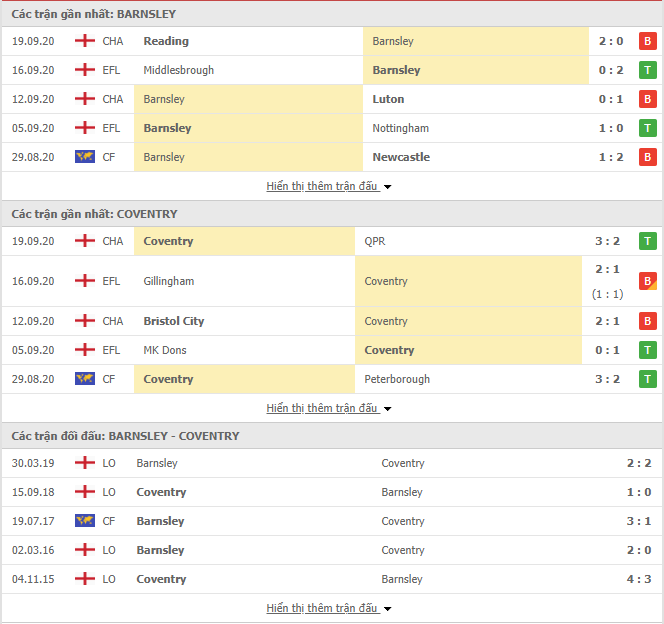Open the Bristol City team link
664x624 pixels.
click(x=174, y=321)
